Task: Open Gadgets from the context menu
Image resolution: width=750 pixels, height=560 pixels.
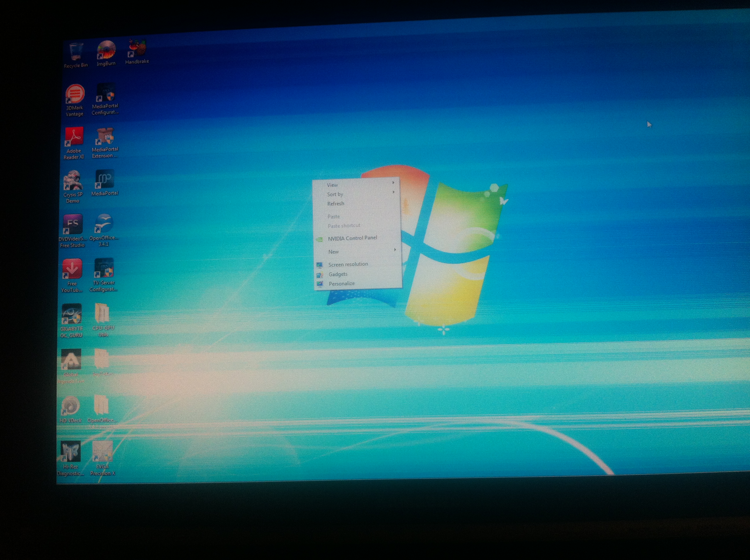Action: click(338, 274)
